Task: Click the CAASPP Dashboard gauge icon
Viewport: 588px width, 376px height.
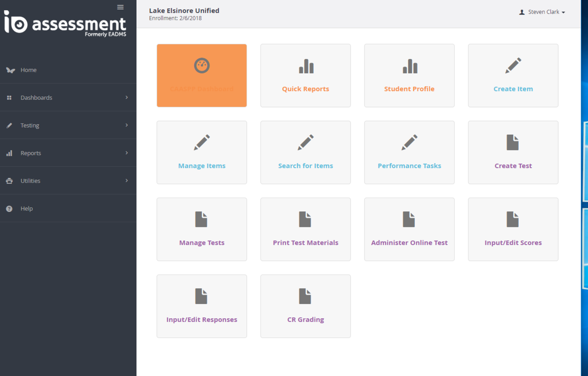Action: (x=202, y=66)
